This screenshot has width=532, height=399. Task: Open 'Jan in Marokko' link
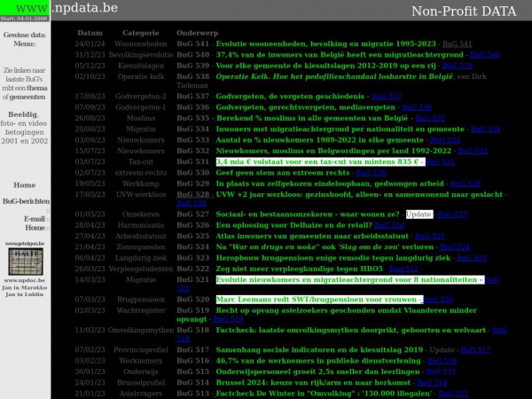25,287
